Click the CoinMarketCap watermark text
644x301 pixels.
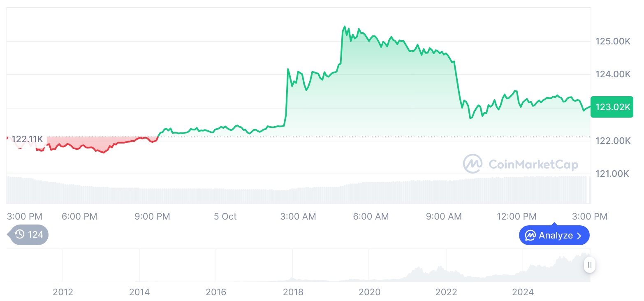(x=533, y=164)
